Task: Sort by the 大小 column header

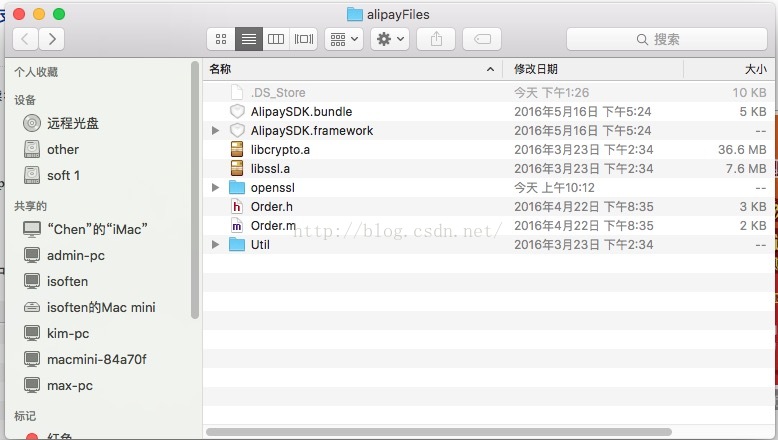Action: [756, 69]
